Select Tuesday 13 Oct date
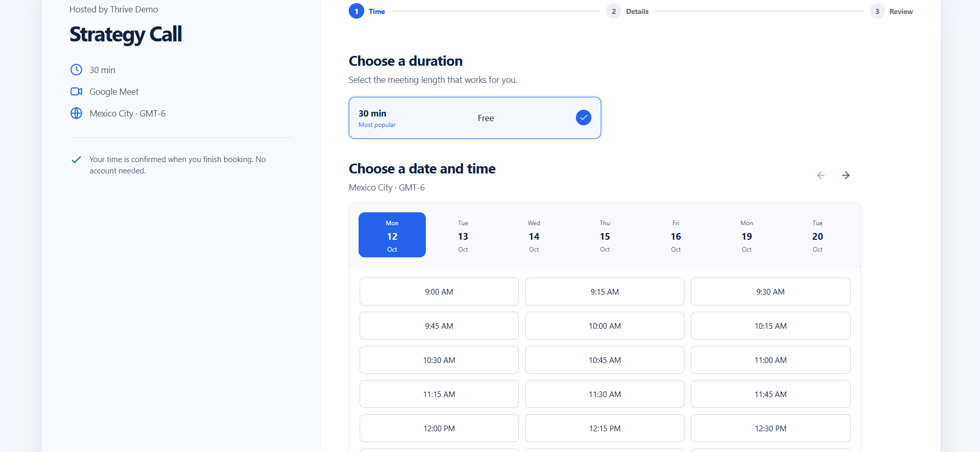The width and height of the screenshot is (980, 452). click(463, 235)
